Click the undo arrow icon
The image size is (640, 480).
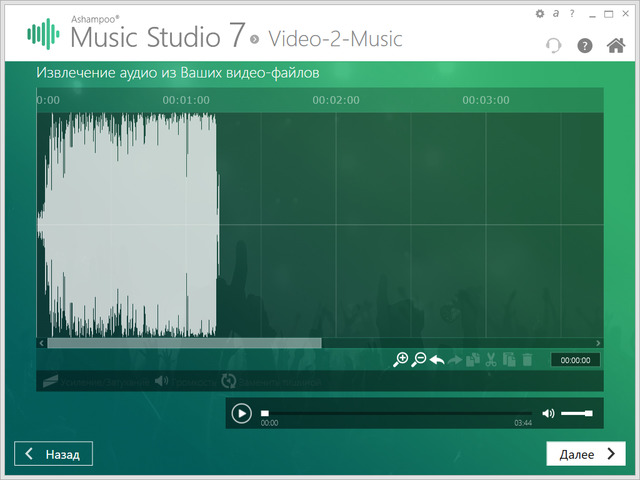(437, 360)
